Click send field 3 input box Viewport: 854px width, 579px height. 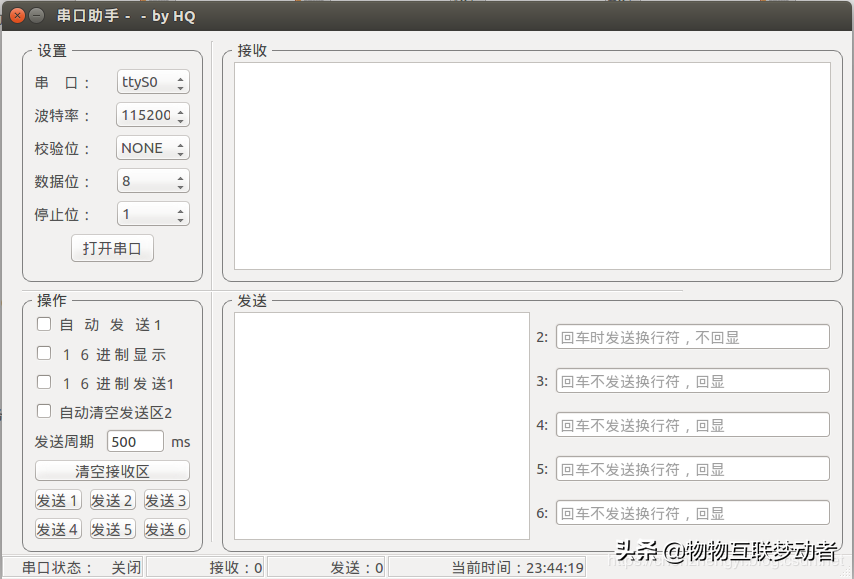point(693,381)
